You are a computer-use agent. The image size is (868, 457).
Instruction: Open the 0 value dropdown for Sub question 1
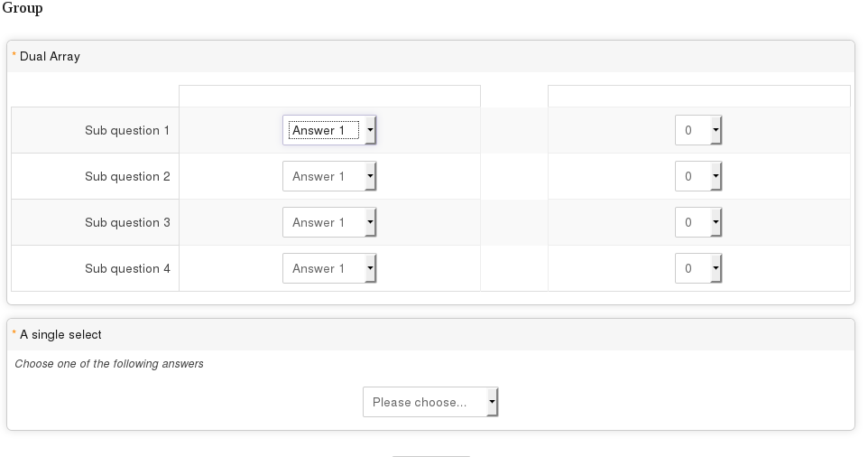coord(697,131)
